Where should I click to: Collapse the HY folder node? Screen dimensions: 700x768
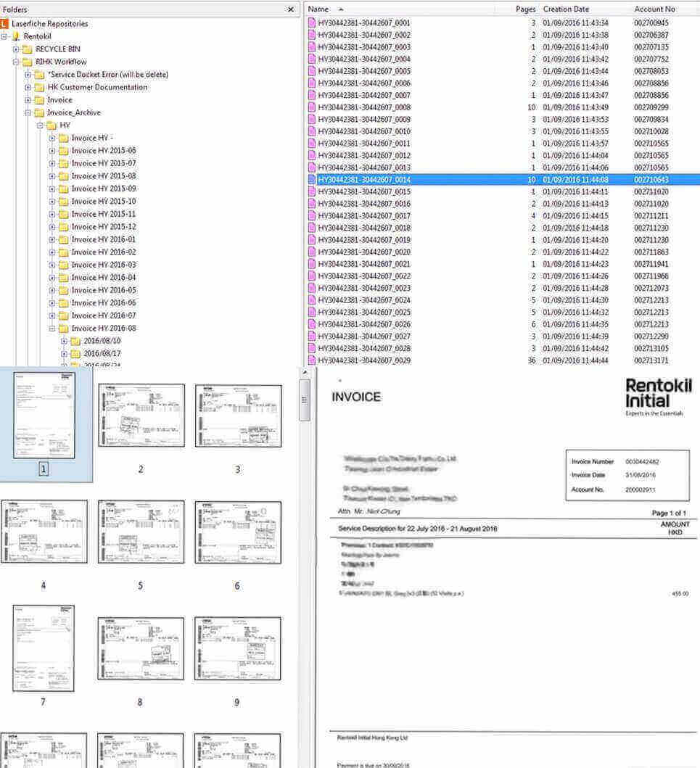(40, 125)
